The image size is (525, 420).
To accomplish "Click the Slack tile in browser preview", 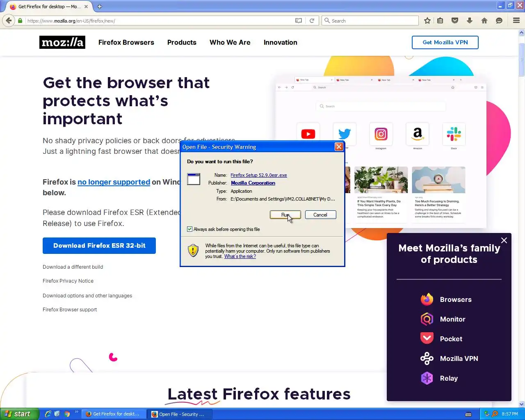I will [454, 134].
